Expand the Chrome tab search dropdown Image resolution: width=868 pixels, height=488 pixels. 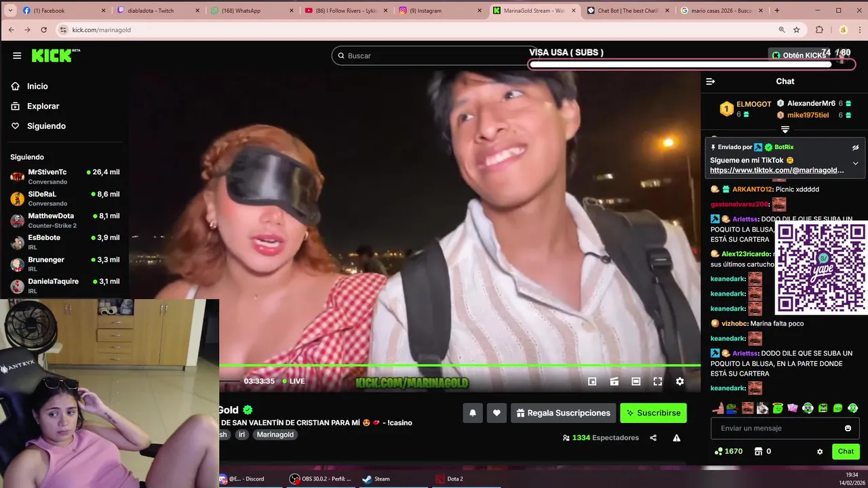tap(9, 10)
